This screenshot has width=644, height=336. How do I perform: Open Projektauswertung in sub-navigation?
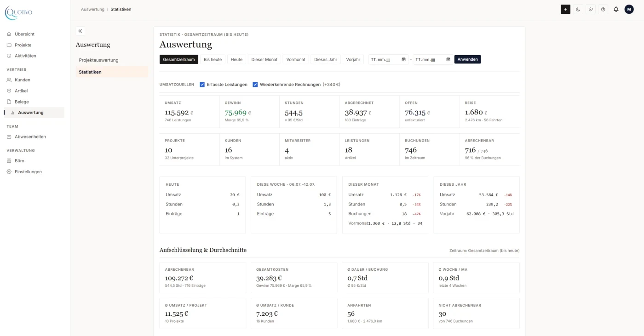pos(112,60)
